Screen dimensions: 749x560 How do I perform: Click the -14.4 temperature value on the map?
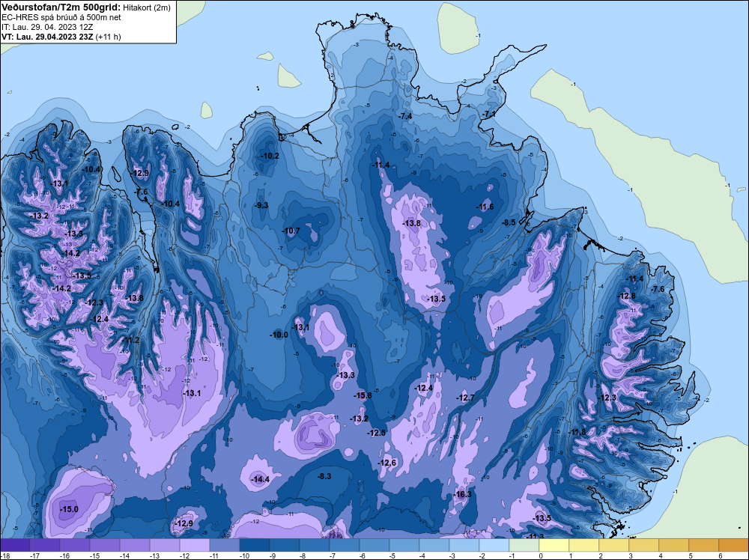(261, 479)
